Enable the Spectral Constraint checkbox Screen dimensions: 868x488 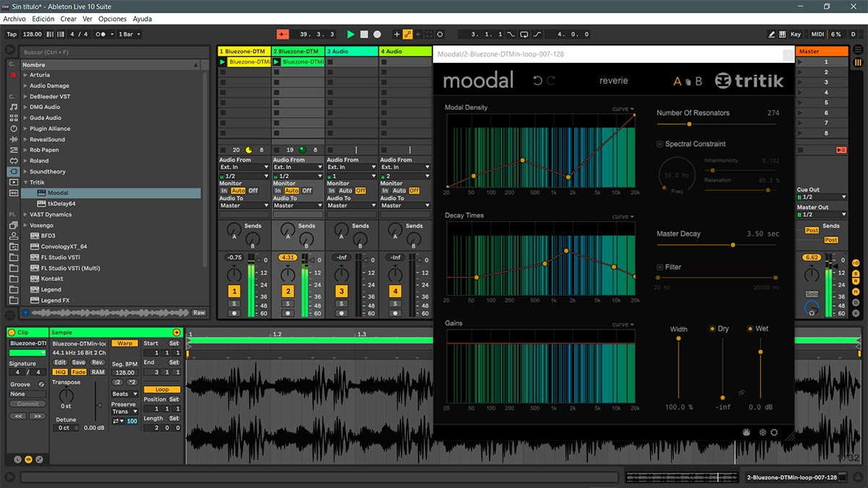coord(660,144)
